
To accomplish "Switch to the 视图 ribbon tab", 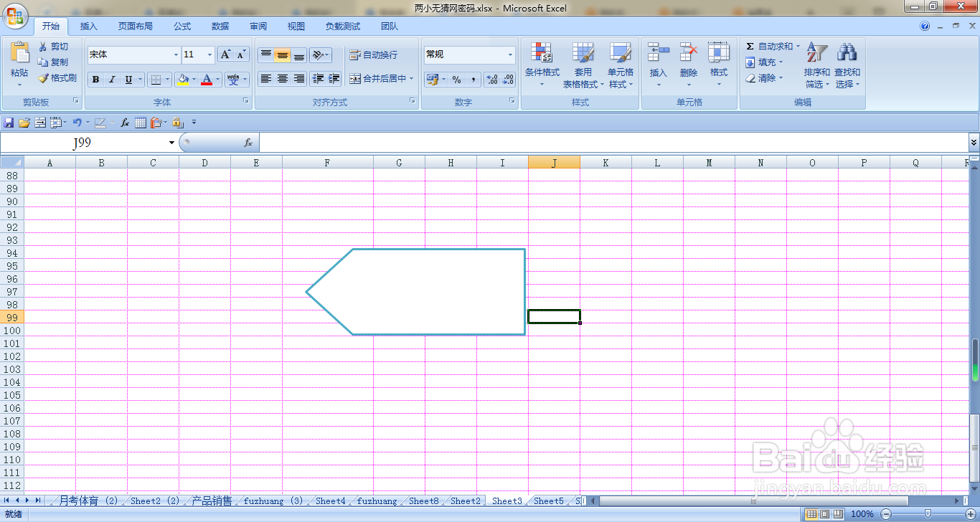I will [x=296, y=27].
